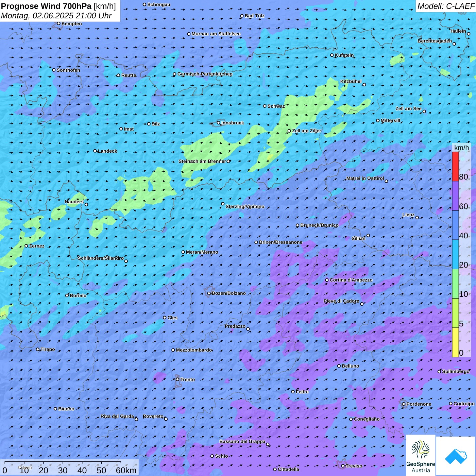This screenshot has width=476, height=476.
Task: Click the red 80+ km/h legend color
Action: [x=455, y=166]
